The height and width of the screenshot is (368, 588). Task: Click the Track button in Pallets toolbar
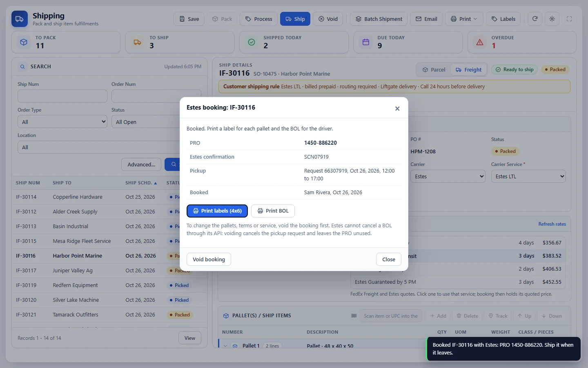[498, 316]
